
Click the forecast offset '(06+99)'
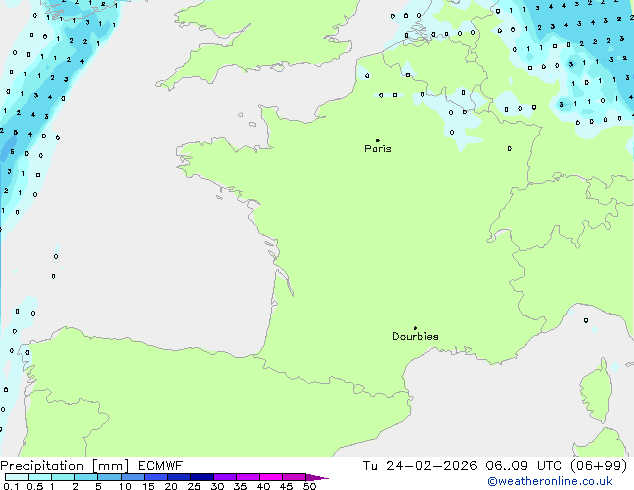pyautogui.click(x=598, y=466)
